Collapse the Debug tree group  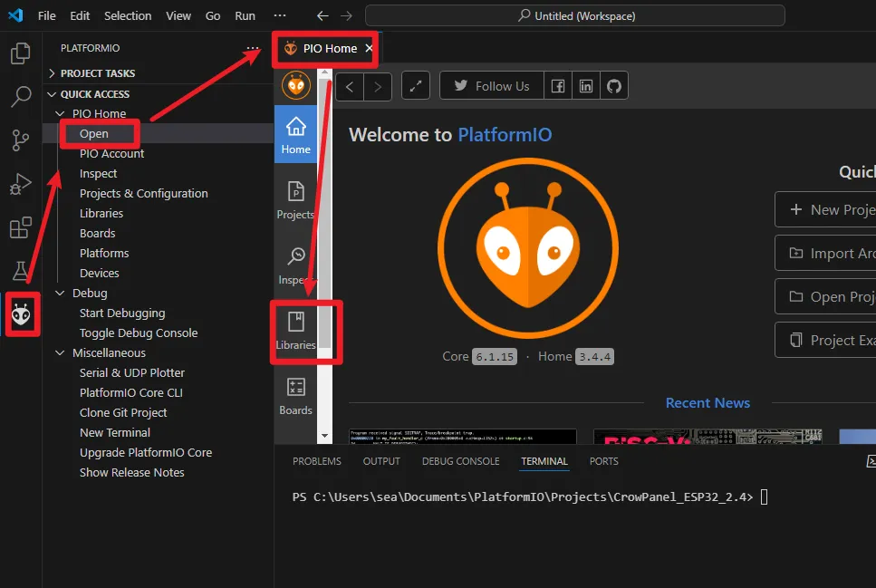[89, 293]
